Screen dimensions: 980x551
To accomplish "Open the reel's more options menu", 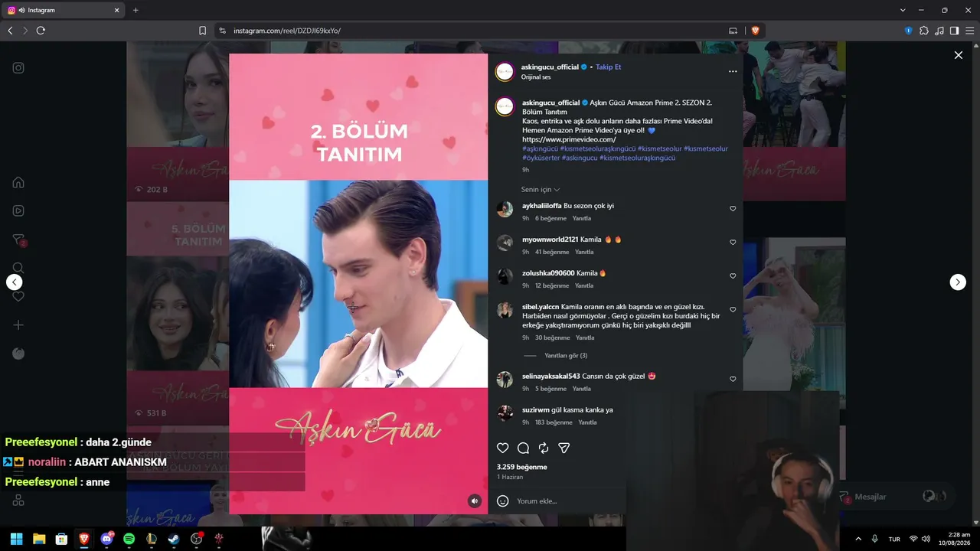I will point(733,71).
